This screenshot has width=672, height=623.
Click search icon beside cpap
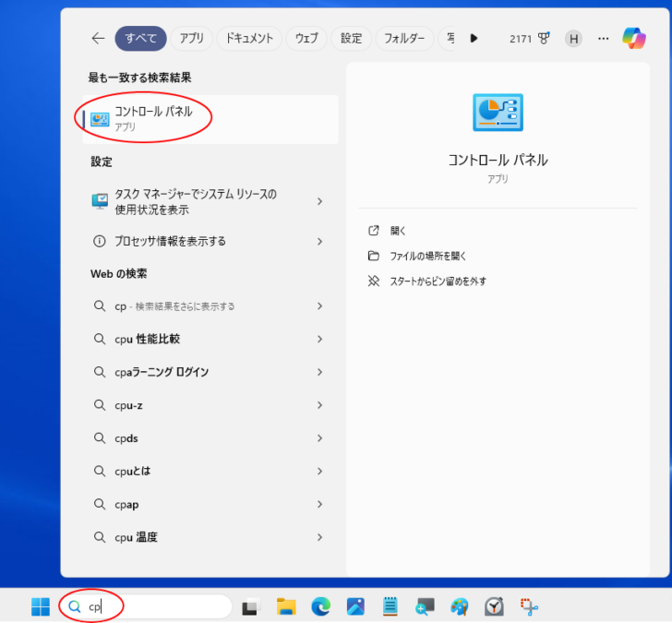click(100, 504)
